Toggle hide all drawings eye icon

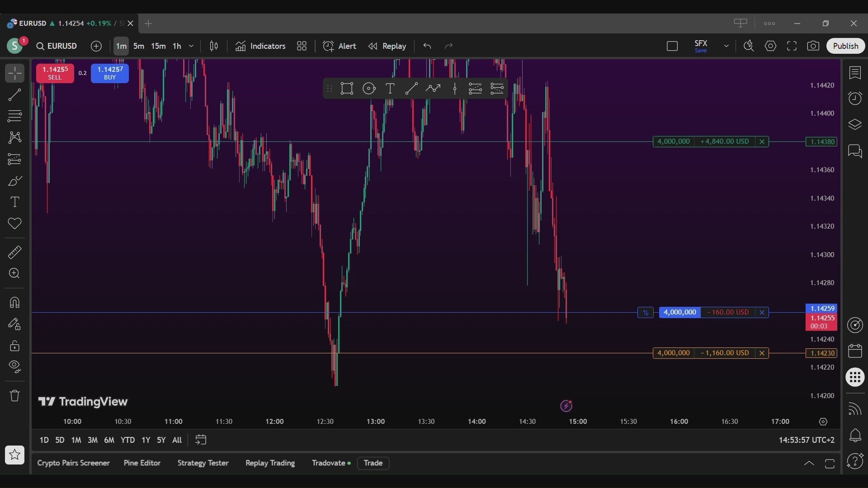[x=14, y=366]
